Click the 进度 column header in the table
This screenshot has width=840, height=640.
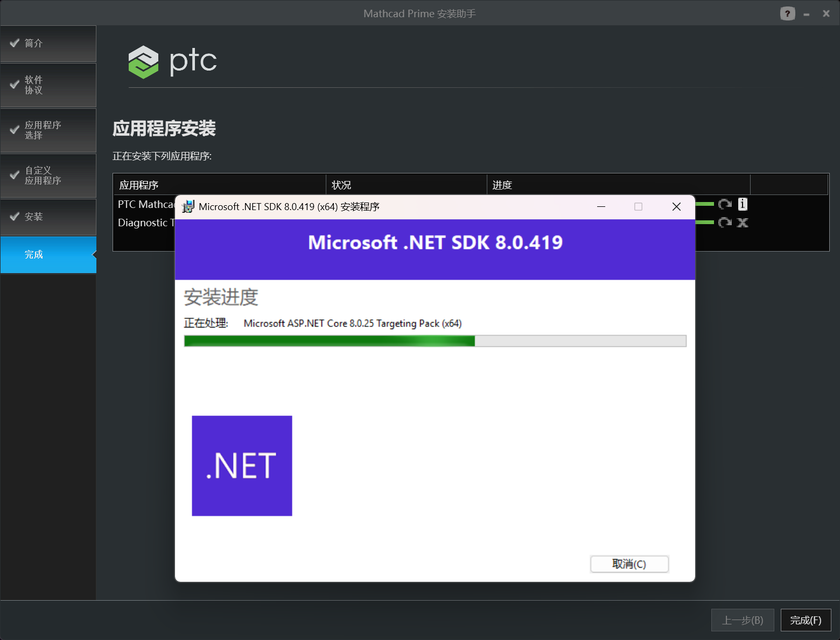[502, 185]
